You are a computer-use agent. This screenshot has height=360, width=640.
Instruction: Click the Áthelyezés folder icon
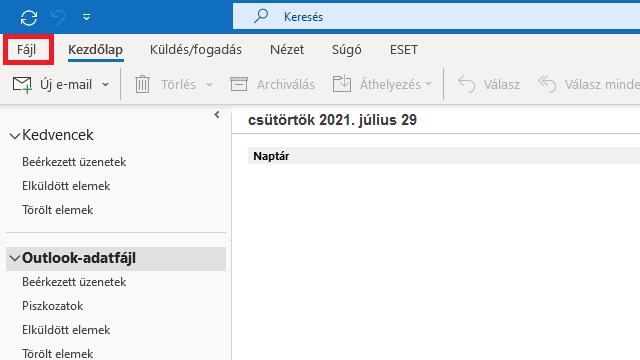[342, 84]
